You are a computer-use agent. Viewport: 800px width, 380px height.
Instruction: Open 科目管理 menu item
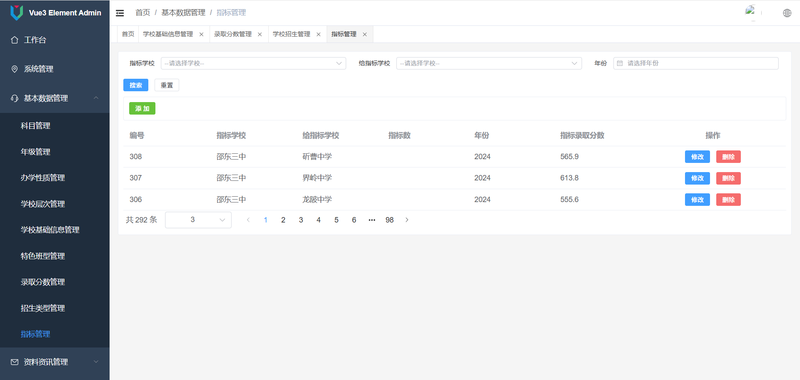click(x=55, y=125)
